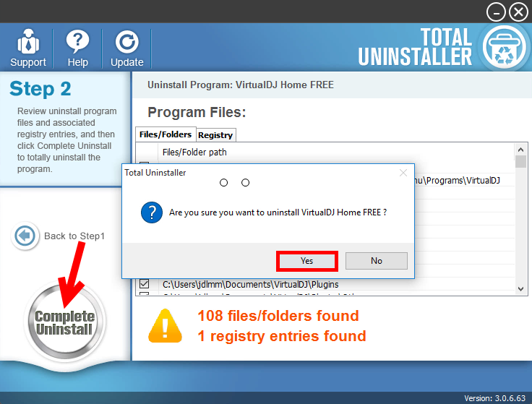Click the file list scroll down arrow
The width and height of the screenshot is (532, 404).
(x=521, y=289)
